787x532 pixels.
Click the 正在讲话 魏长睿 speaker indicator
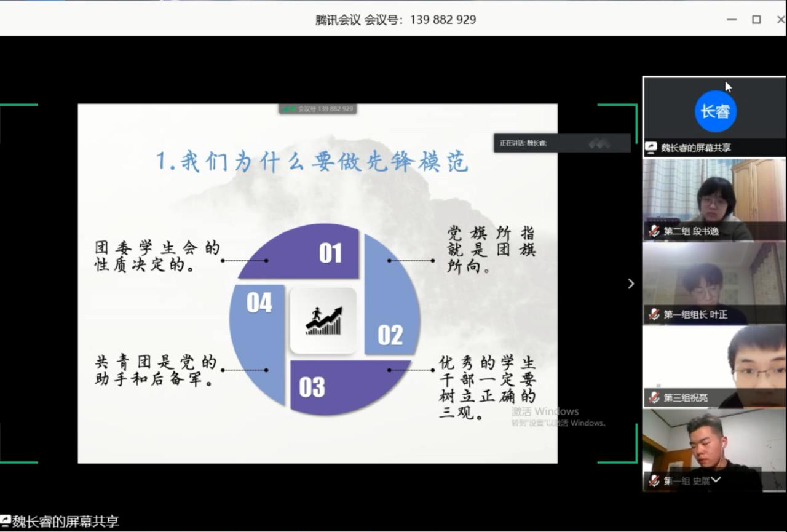coord(523,143)
